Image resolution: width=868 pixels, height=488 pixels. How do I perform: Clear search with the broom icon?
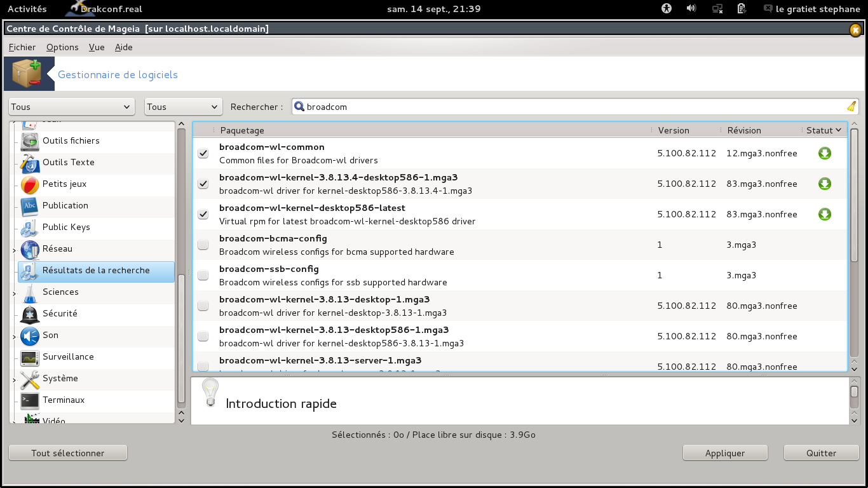click(851, 107)
